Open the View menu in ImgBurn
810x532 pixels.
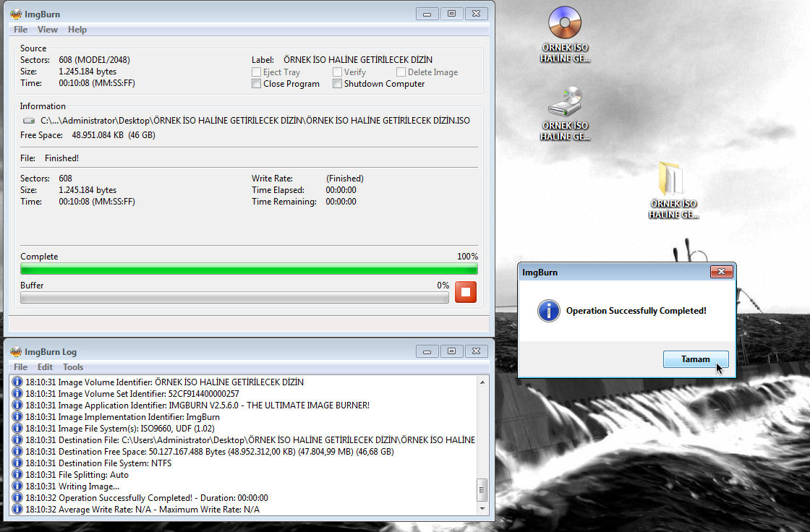(x=48, y=30)
